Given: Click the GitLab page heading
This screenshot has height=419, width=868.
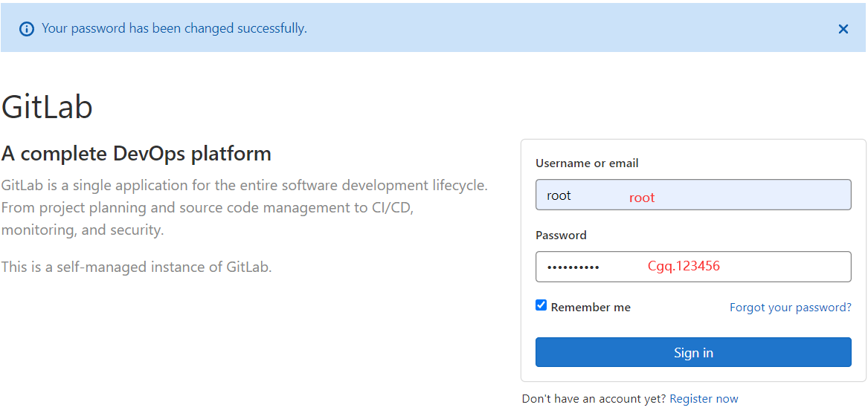Looking at the screenshot, I should pyautogui.click(x=47, y=107).
